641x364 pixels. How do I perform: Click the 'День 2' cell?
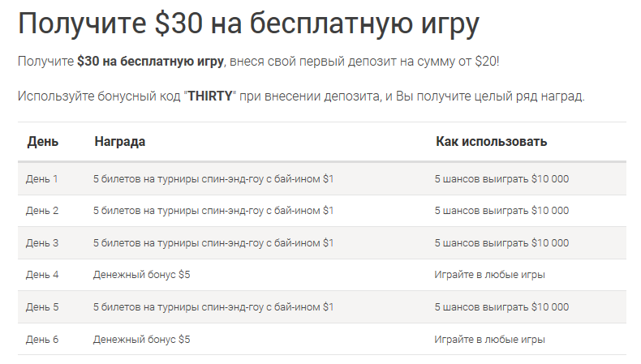(x=42, y=211)
